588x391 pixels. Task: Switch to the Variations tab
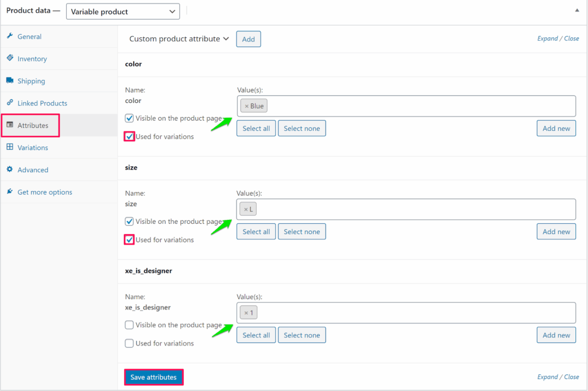[32, 148]
